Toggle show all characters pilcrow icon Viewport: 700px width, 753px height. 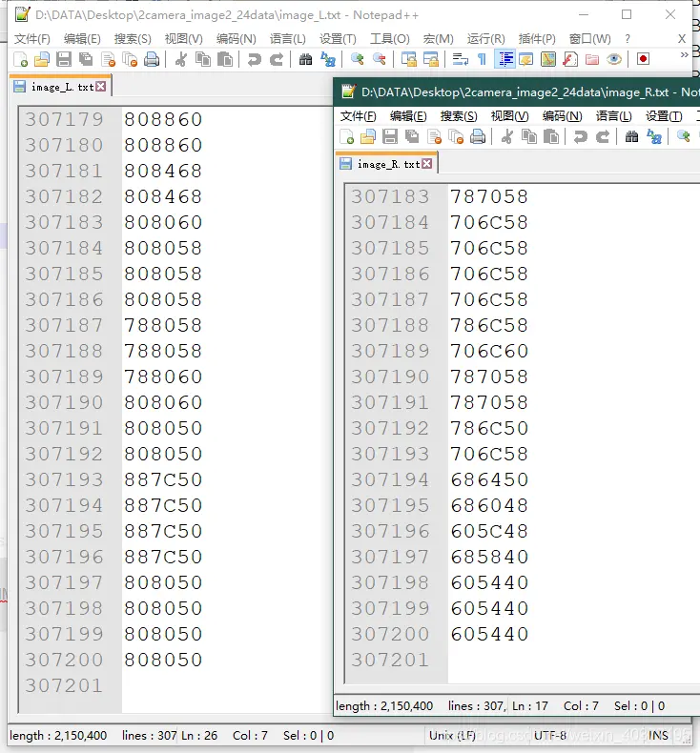click(482, 59)
